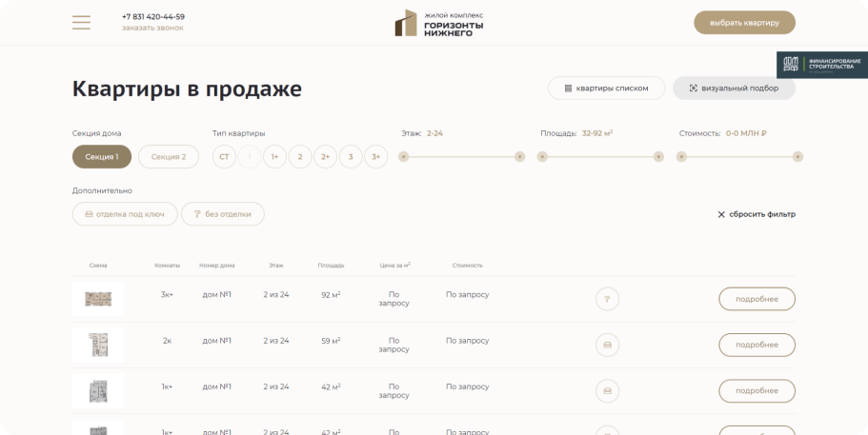This screenshot has height=435, width=868.
Task: Click Секция дома filter label
Action: pyautogui.click(x=97, y=133)
